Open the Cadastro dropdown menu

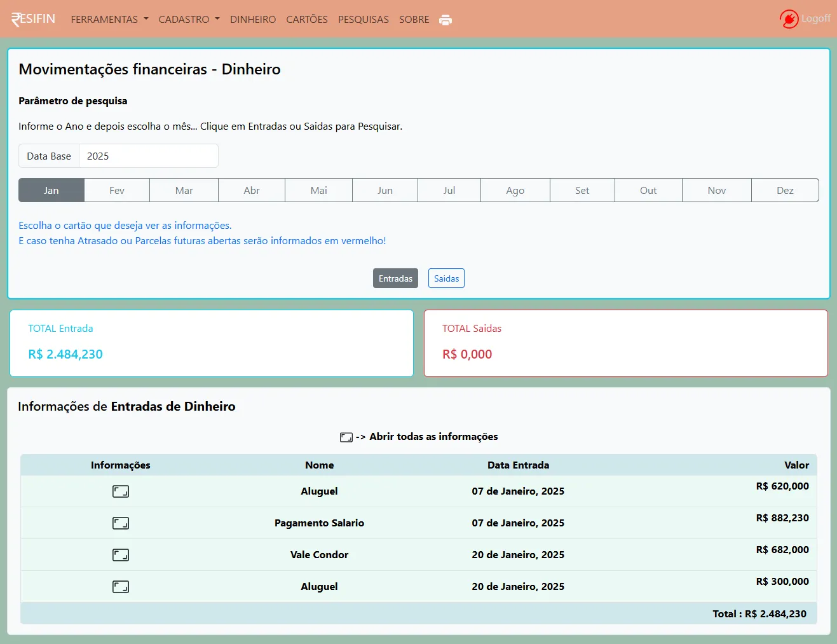point(189,20)
